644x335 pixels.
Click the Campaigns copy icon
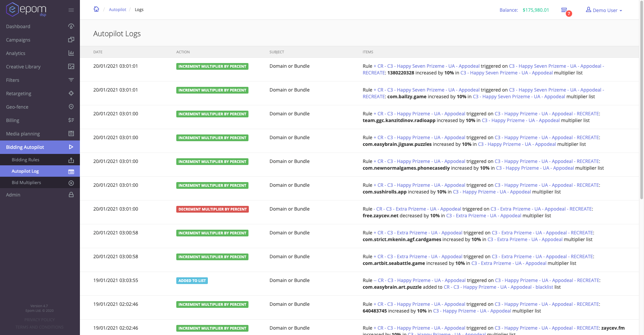point(71,40)
